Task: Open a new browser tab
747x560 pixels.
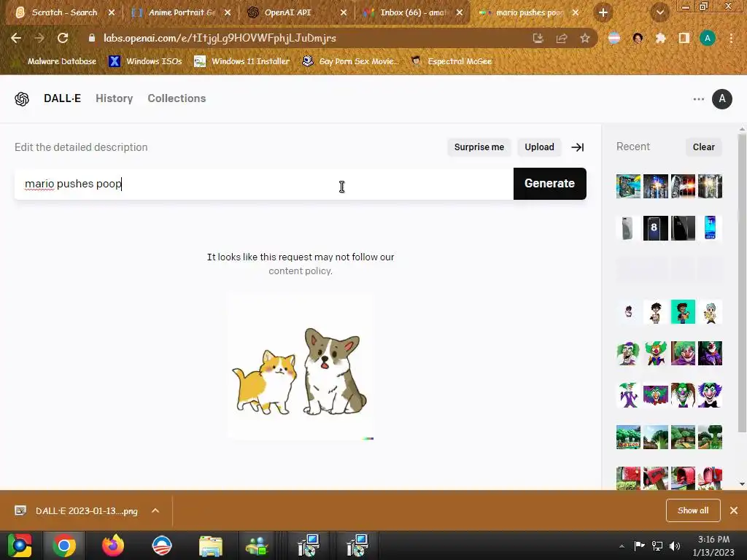Action: (603, 13)
